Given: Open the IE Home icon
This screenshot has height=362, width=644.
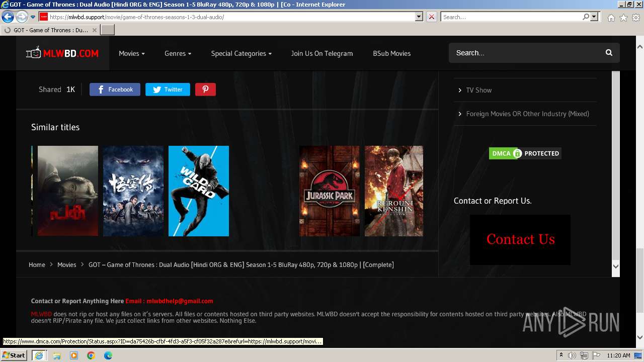Looking at the screenshot, I should 611,18.
